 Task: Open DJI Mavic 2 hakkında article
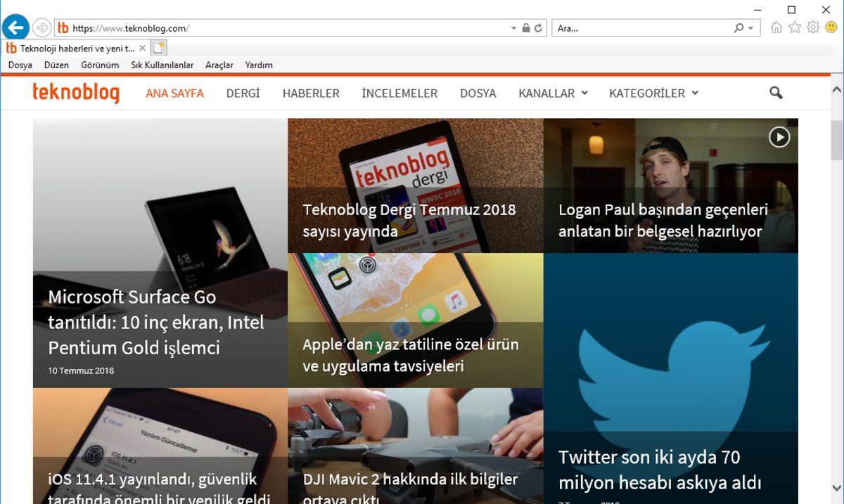click(410, 489)
